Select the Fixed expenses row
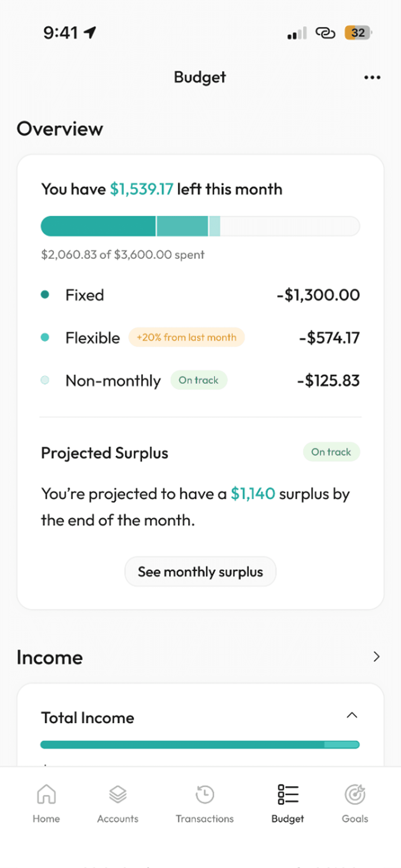The image size is (401, 868). [x=200, y=295]
